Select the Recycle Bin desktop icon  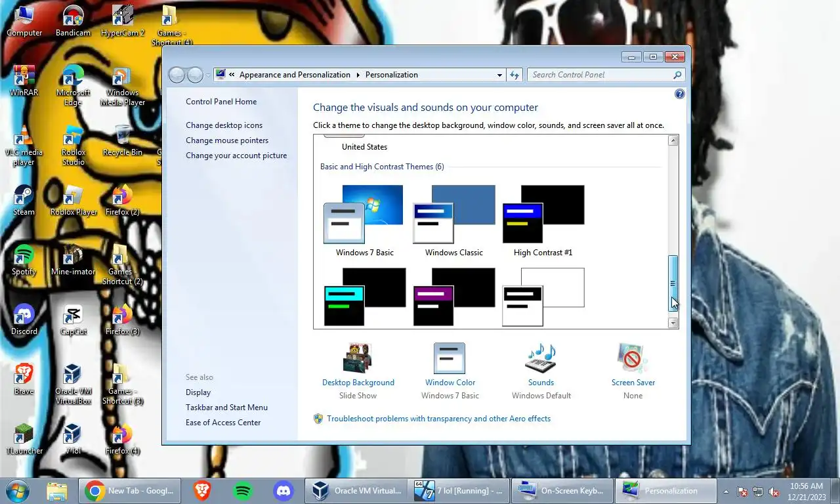point(123,140)
